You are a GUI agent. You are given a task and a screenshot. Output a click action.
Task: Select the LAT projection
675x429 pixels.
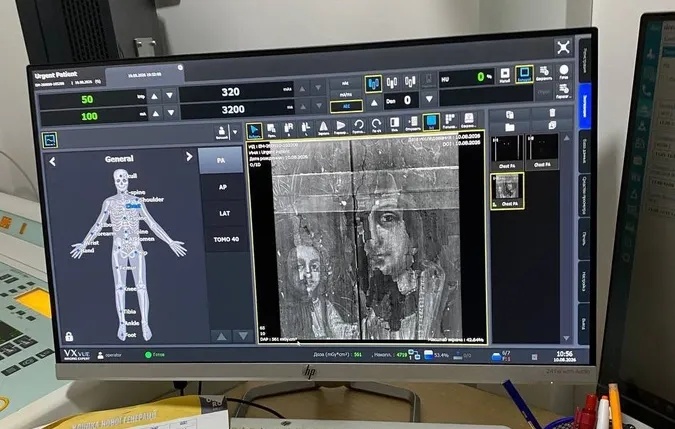pos(224,213)
